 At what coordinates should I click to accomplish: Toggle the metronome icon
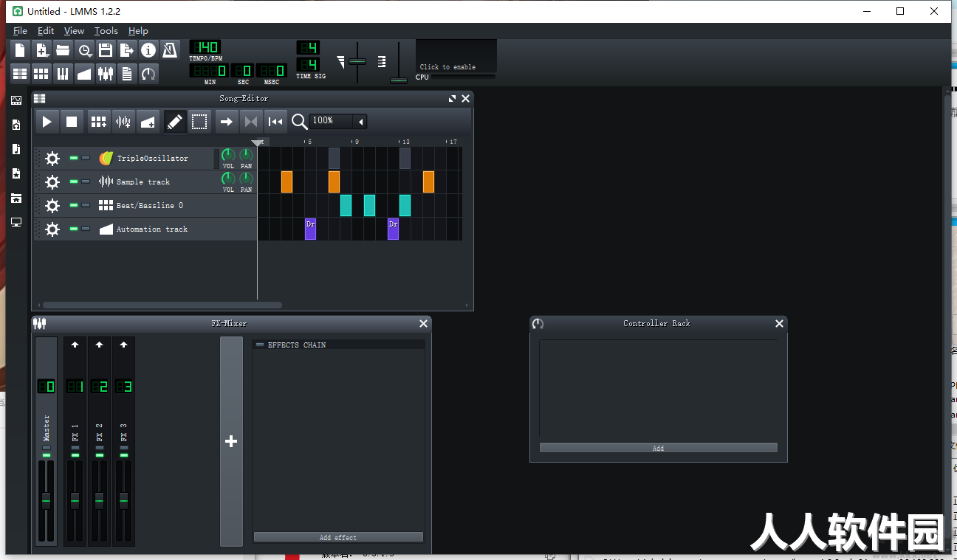coord(170,50)
